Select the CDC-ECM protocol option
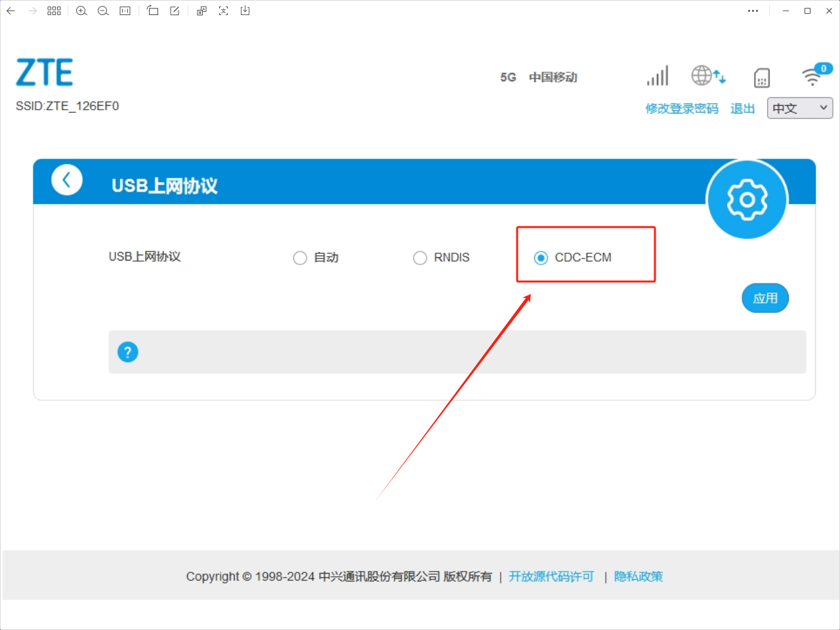840x630 pixels. 541,257
